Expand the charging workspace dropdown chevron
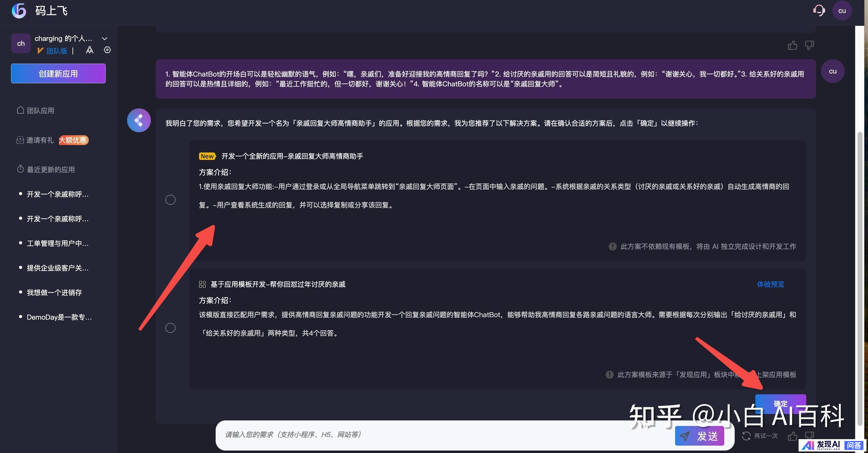Screen dimensions: 868x453 (x=104, y=38)
